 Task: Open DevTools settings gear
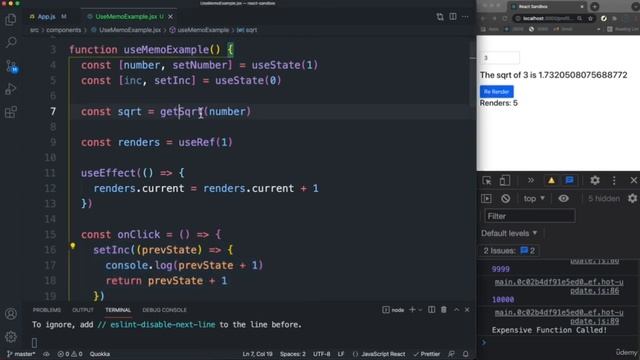[x=595, y=180]
